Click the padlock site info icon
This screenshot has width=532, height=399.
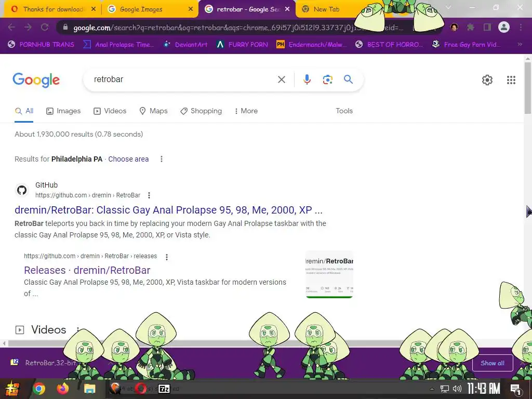click(x=65, y=28)
